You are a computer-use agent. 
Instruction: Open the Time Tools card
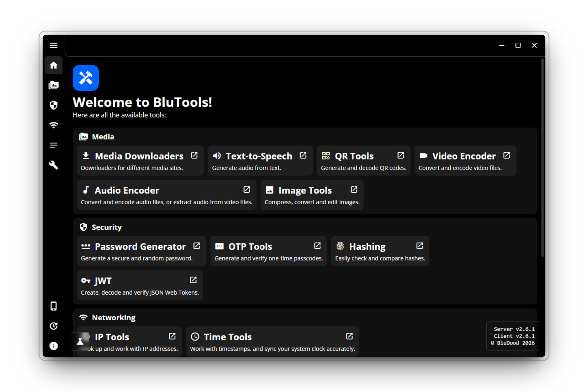273,341
